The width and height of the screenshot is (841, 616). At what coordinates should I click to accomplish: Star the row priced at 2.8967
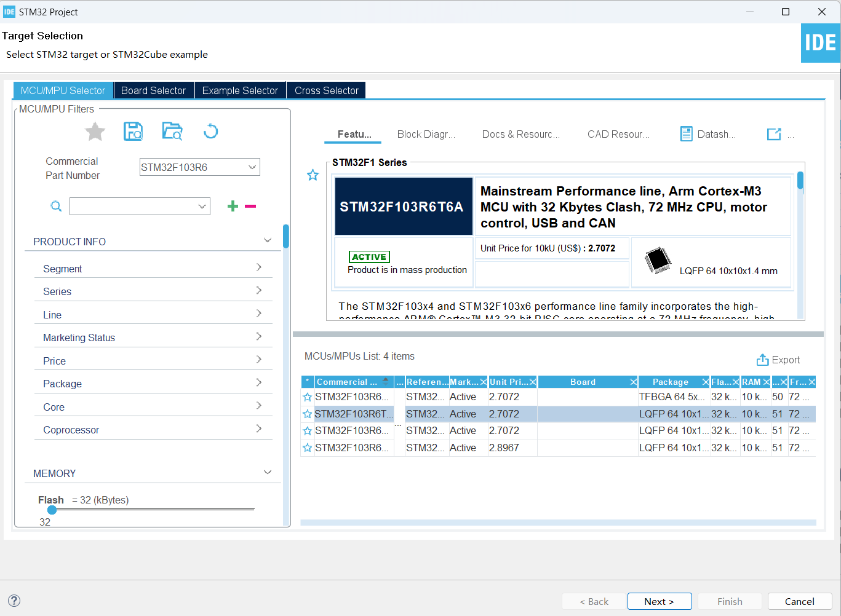pyautogui.click(x=308, y=448)
